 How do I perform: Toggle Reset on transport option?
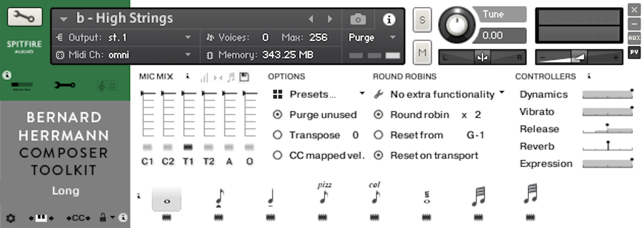click(x=378, y=155)
